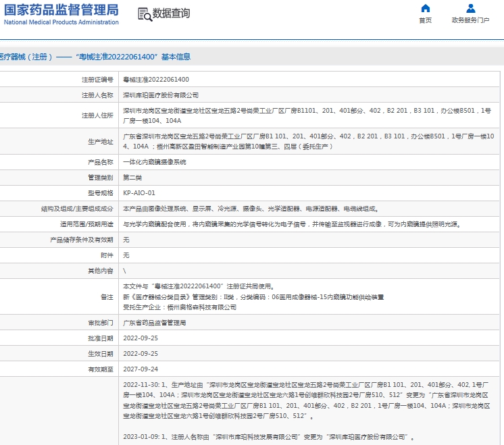Screen dimensions: 504x445
Task: Click the 数据查询 magnifier document icon
Action: (145, 14)
